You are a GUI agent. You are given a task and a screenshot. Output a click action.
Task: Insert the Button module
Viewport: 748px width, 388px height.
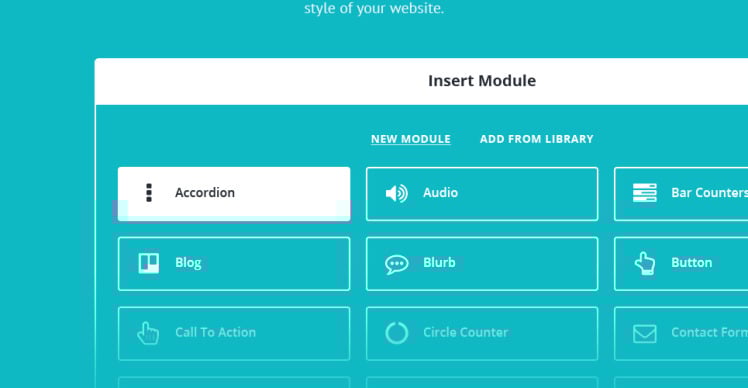point(681,263)
